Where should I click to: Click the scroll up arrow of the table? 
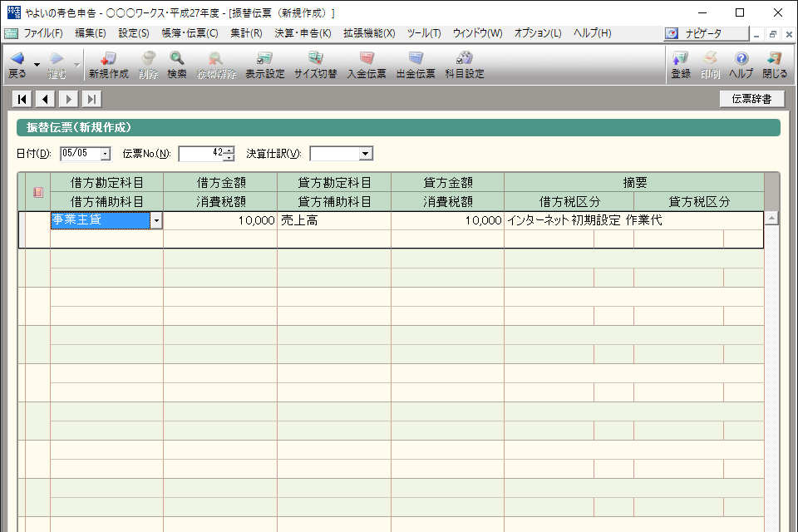(771, 219)
